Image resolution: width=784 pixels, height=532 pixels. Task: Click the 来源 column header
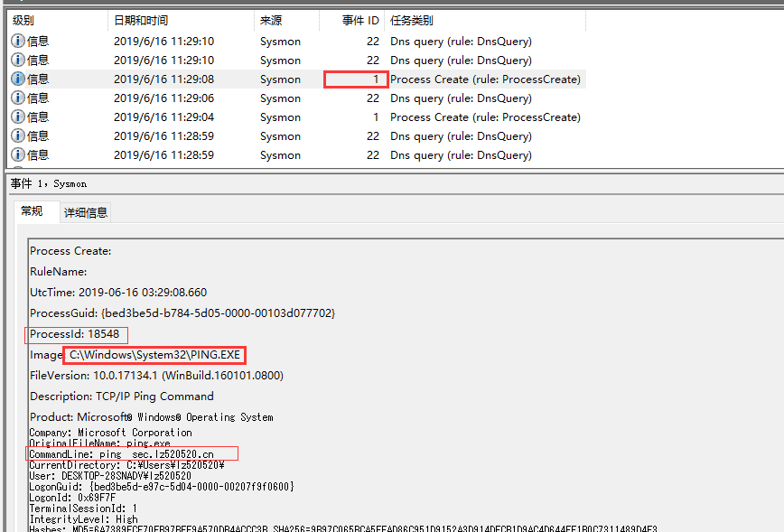tap(270, 20)
